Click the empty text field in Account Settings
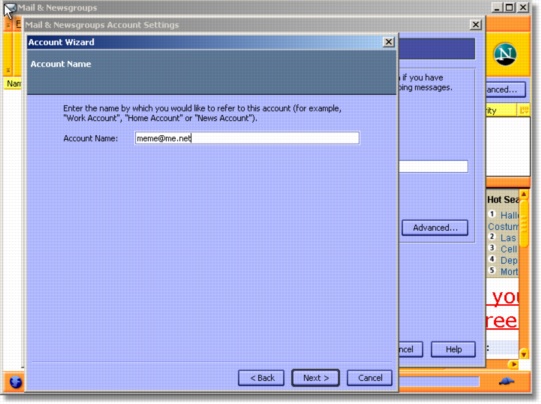Screen dimensions: 541x404 click(433, 166)
